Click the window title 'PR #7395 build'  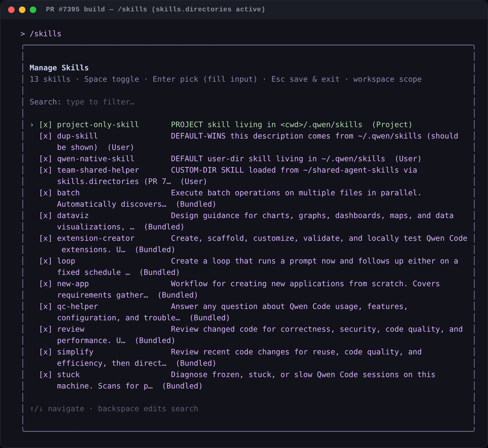tap(75, 9)
